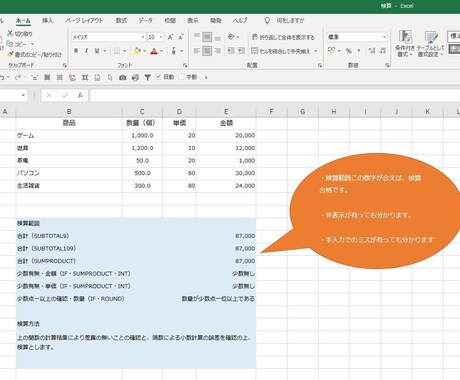
Task: Expand the borders dropdown arrow
Action: coord(125,51)
